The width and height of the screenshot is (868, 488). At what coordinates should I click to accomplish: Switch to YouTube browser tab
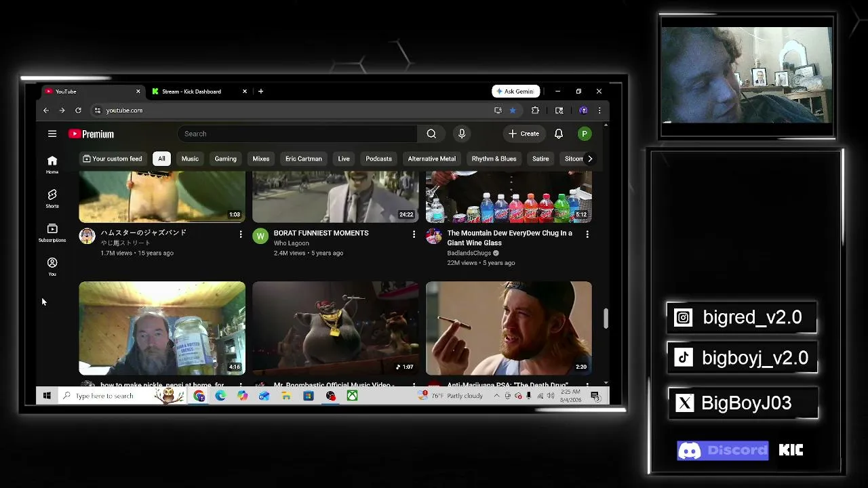pyautogui.click(x=93, y=91)
